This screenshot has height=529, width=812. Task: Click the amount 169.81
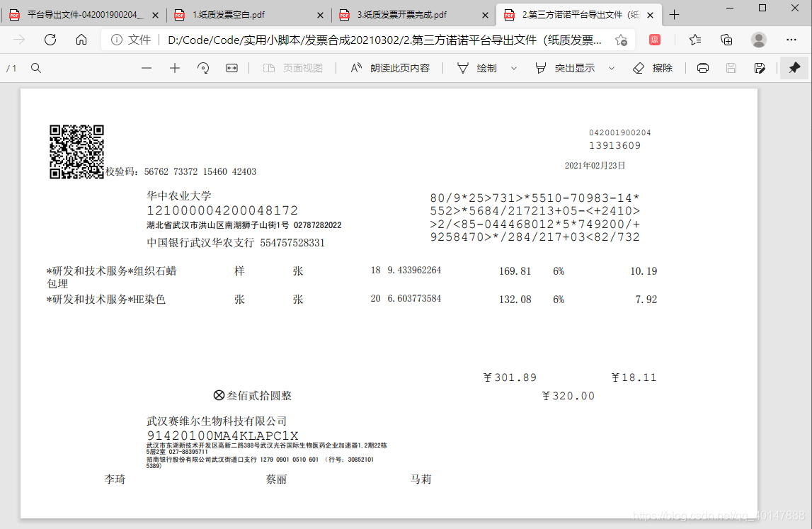pos(515,271)
